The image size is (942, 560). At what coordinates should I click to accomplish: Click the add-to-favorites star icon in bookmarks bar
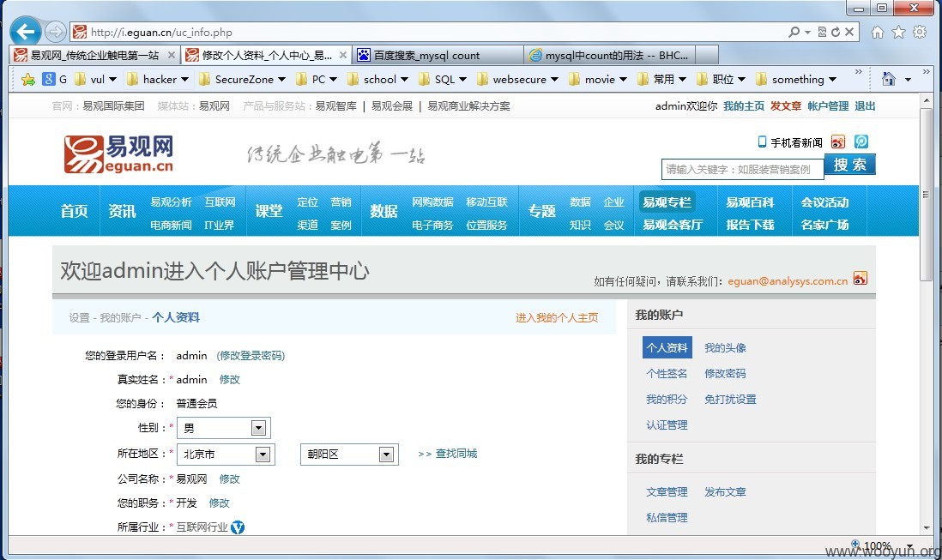point(27,79)
